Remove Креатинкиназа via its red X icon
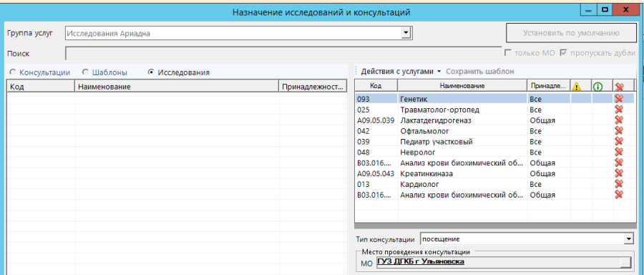This screenshot has width=644, height=275. point(618,173)
